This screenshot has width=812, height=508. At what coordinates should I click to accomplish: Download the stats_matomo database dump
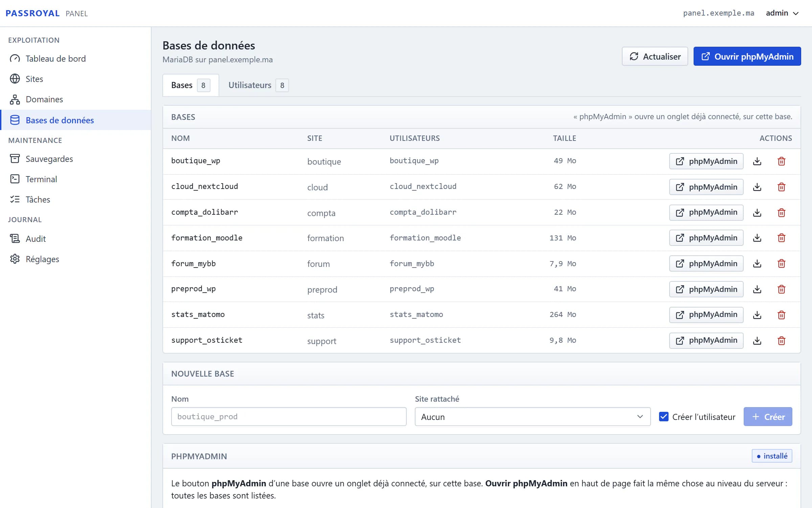[757, 315]
